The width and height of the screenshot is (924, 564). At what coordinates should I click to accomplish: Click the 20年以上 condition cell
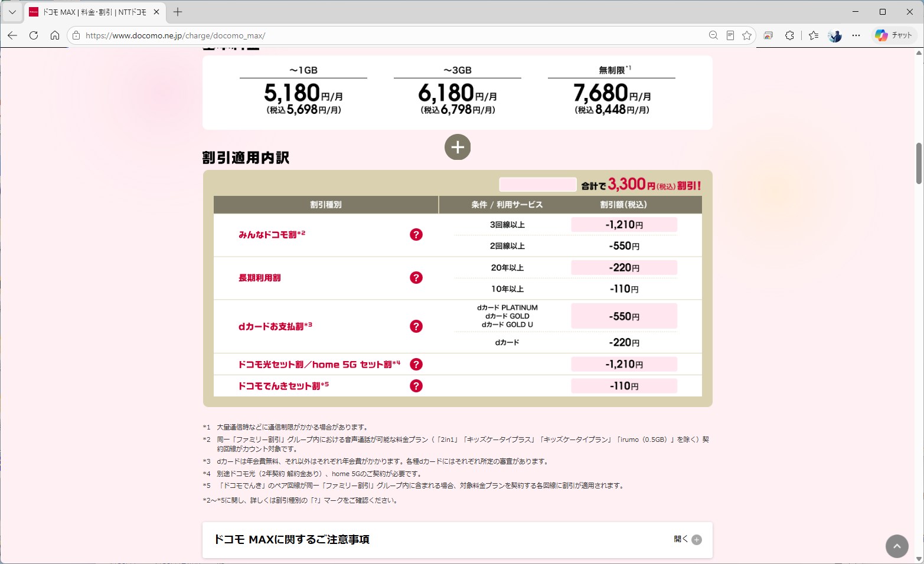507,268
